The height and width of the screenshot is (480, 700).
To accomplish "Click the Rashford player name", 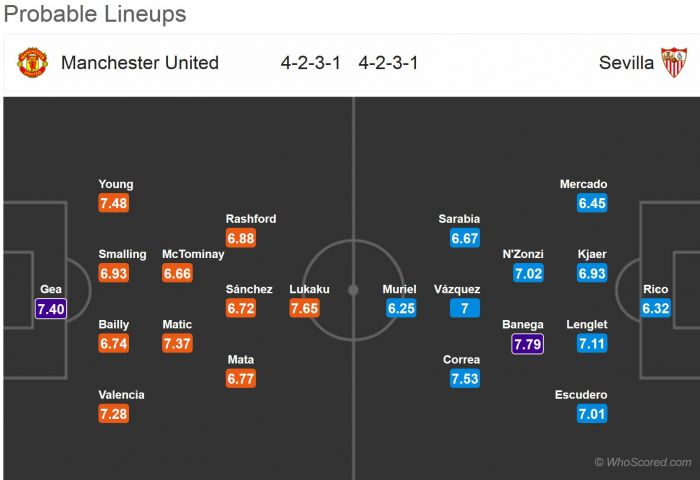I will (x=251, y=219).
